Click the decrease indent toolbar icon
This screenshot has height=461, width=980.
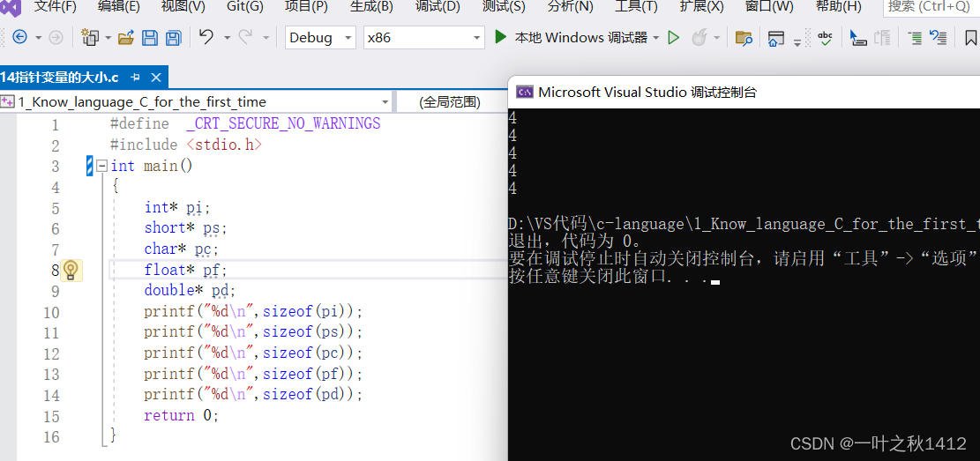click(915, 38)
